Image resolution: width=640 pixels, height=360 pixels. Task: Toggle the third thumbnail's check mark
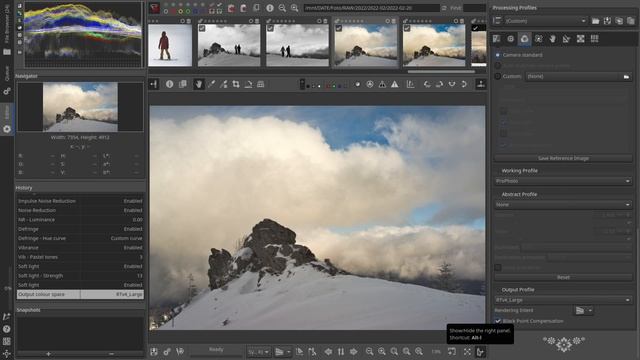[x=270, y=28]
